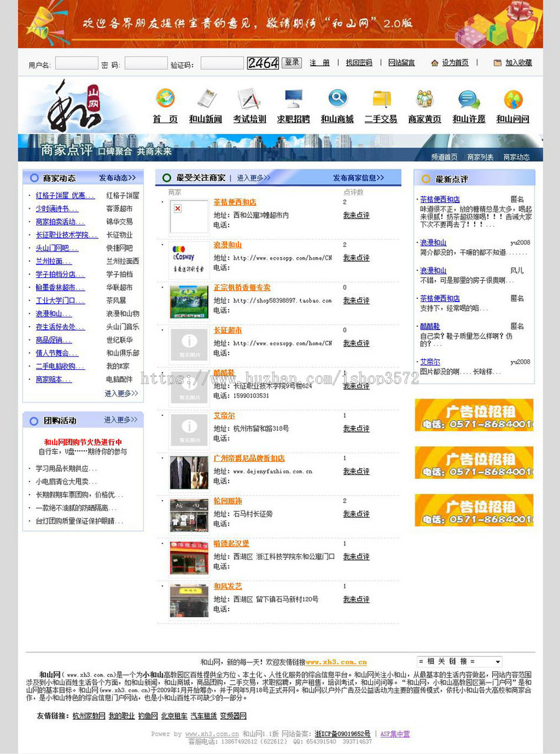This screenshot has width=560, height=754.
Task: Open 钓鱼网 footer link
Action: click(148, 716)
